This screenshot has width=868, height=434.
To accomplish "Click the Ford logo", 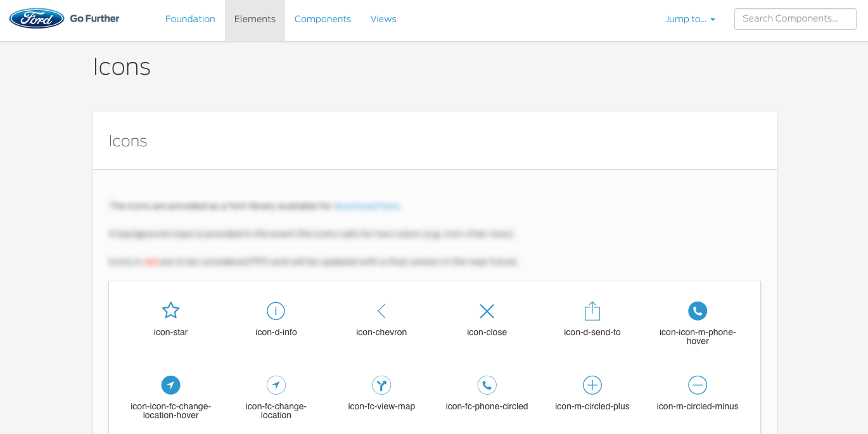I will [37, 18].
